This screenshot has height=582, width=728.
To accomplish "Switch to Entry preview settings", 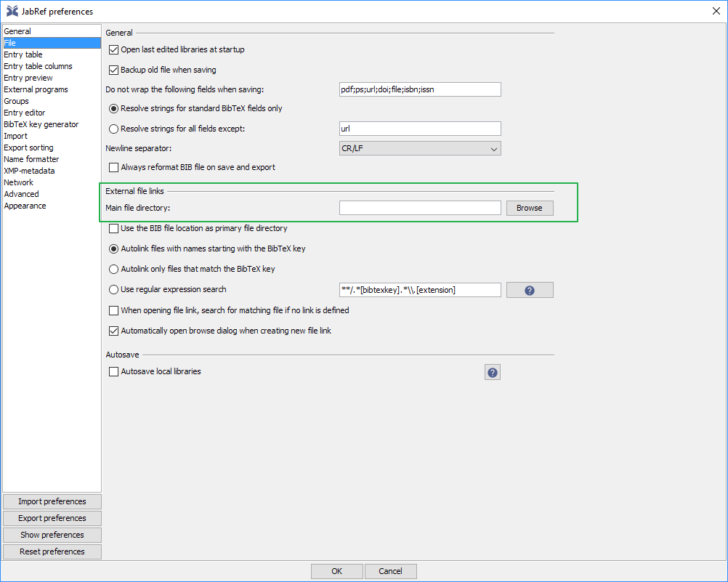I will 52,78.
